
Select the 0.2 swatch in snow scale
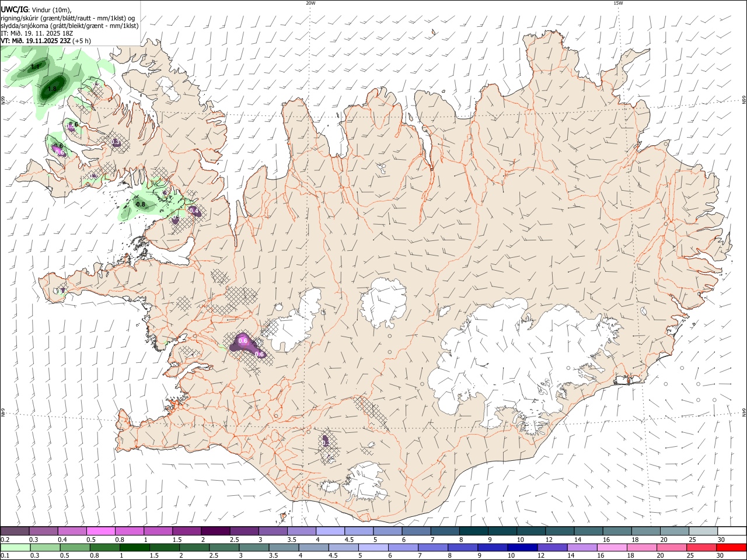(x=15, y=531)
